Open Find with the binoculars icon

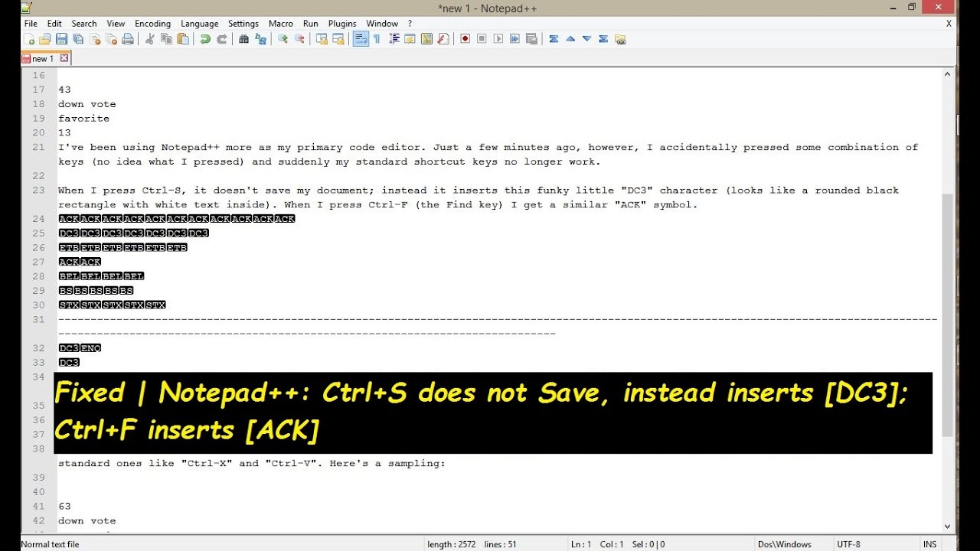(x=244, y=39)
